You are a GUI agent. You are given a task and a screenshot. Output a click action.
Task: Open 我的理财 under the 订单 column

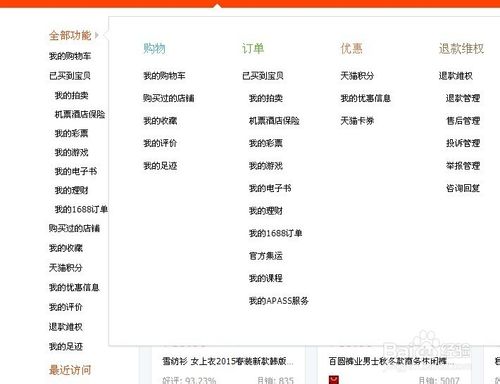coord(266,211)
